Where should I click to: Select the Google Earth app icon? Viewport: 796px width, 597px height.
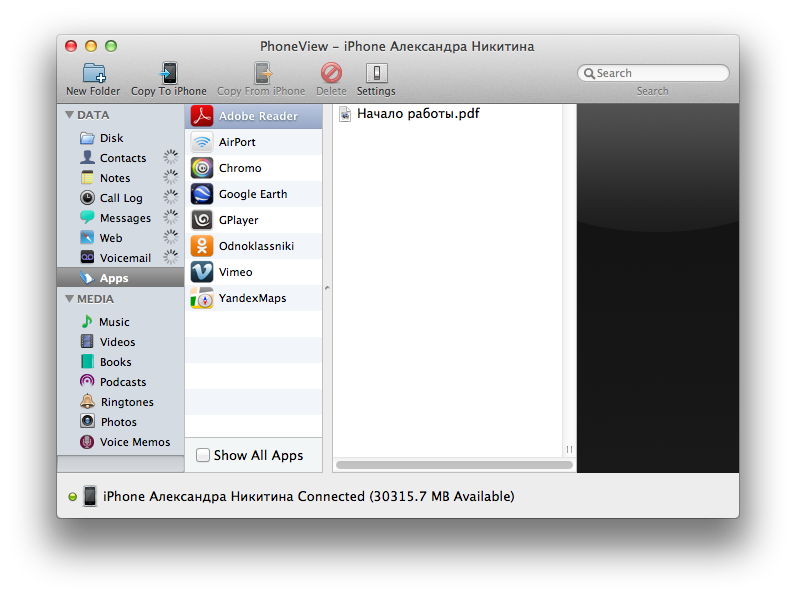pyautogui.click(x=202, y=194)
